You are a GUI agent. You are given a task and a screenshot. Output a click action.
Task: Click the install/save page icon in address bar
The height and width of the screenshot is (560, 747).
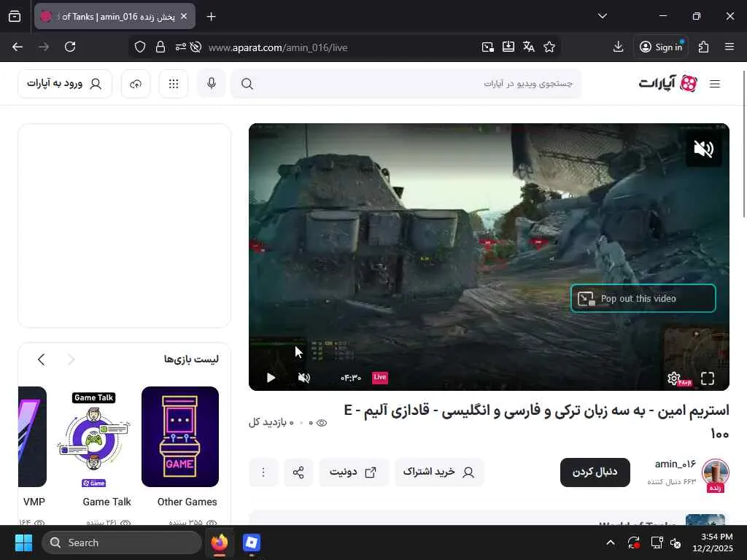tap(508, 47)
